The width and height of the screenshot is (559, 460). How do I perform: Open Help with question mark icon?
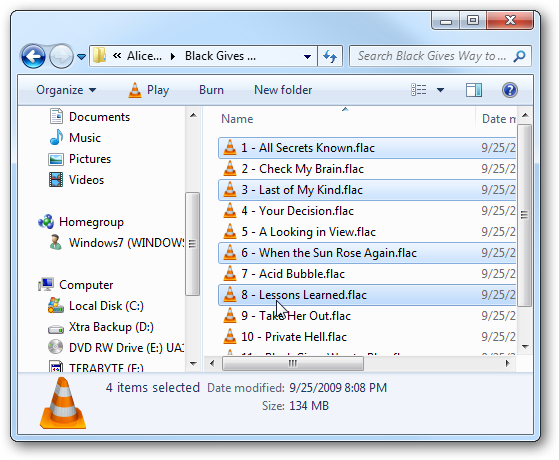(510, 90)
